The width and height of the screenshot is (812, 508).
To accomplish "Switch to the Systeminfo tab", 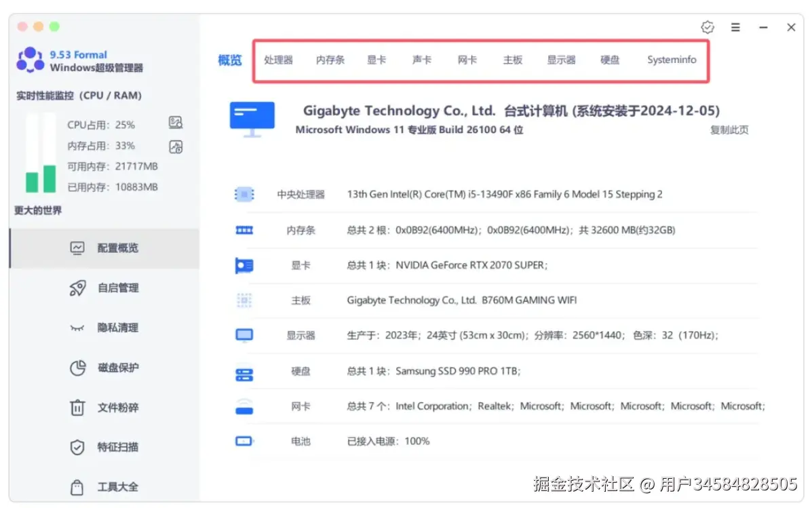I will [672, 60].
